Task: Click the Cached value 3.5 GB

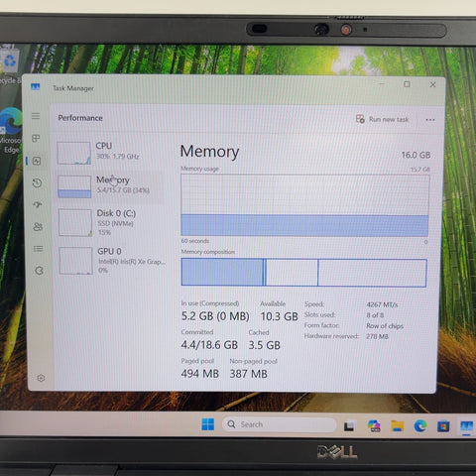Action: pos(265,345)
